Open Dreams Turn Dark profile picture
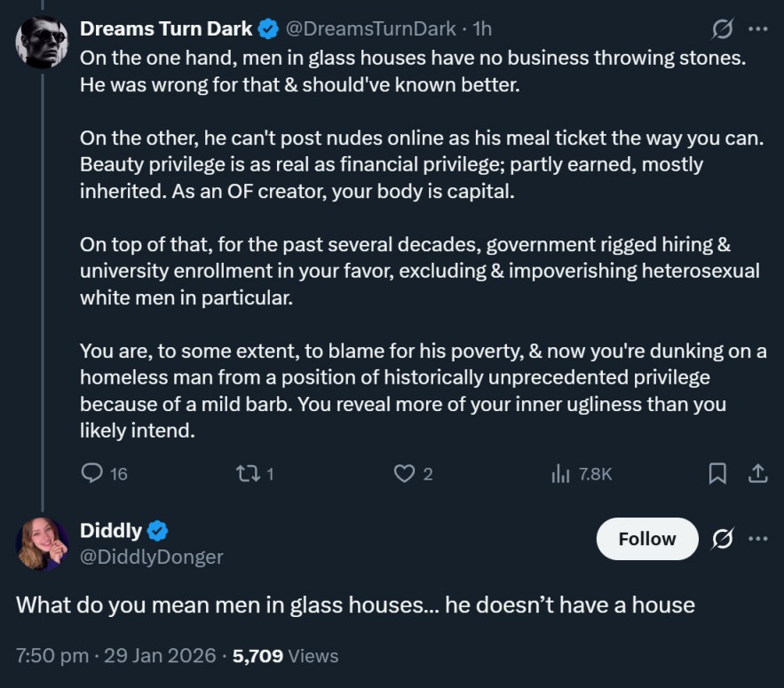The width and height of the screenshot is (784, 688). (42, 41)
